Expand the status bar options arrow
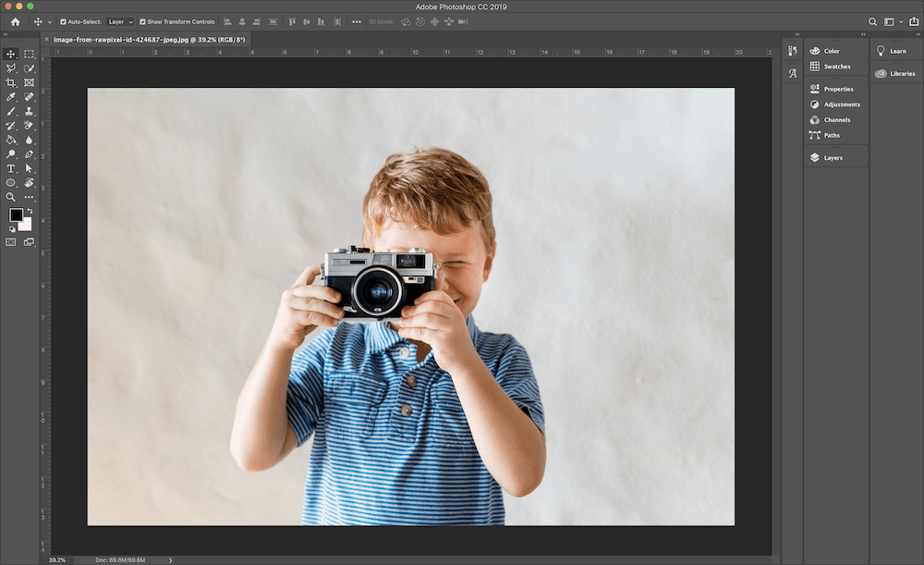This screenshot has height=565, width=924. [x=171, y=559]
